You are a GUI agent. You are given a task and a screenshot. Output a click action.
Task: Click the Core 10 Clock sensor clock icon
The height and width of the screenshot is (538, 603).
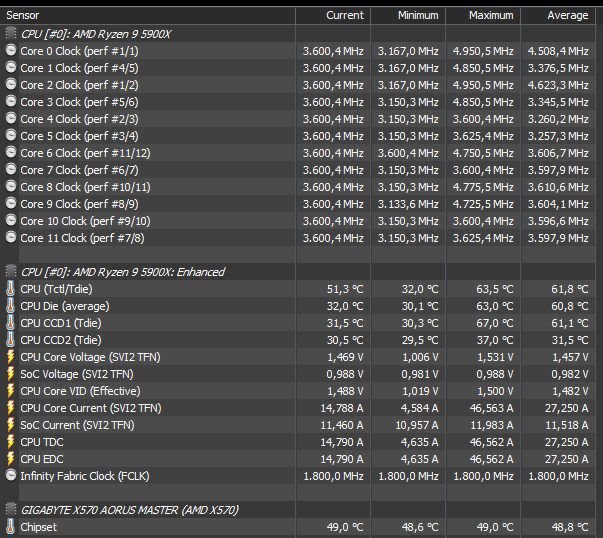11,220
